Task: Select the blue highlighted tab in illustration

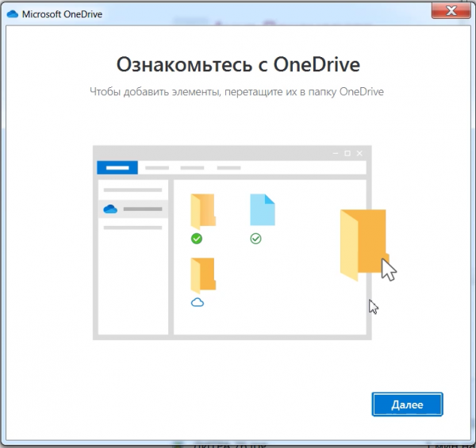Action: pos(117,167)
